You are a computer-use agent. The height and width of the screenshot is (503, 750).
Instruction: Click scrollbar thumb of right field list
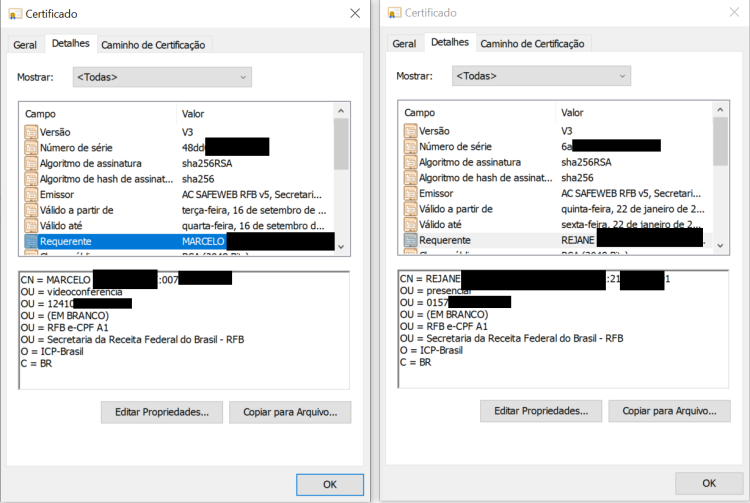[x=720, y=142]
